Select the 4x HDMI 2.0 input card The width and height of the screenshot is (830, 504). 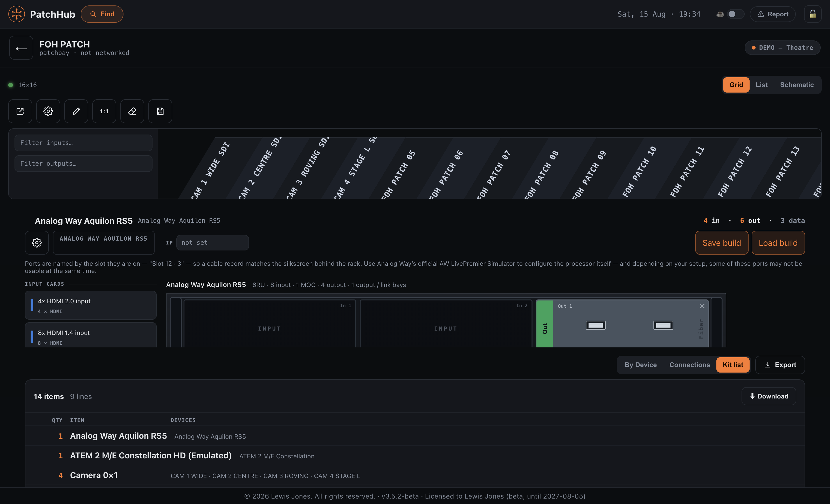(x=91, y=305)
